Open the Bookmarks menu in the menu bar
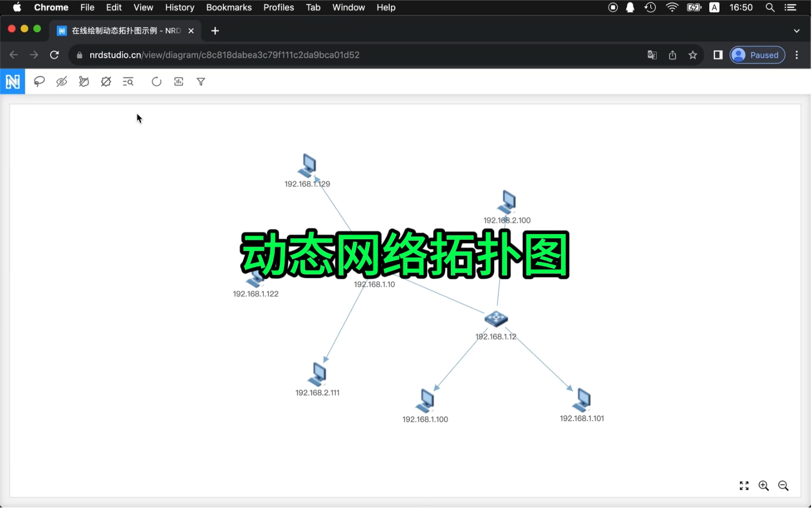Screen dimensions: 812x508 click(229, 7)
